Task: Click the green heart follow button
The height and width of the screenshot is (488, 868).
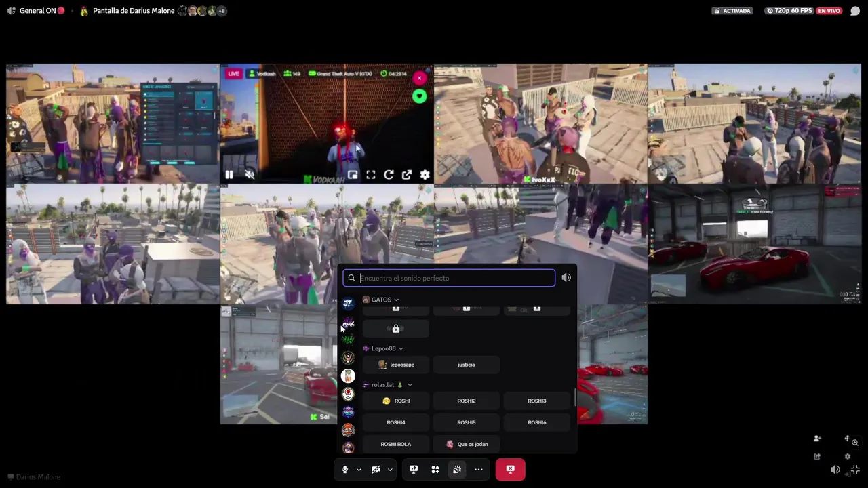Action: 419,96
